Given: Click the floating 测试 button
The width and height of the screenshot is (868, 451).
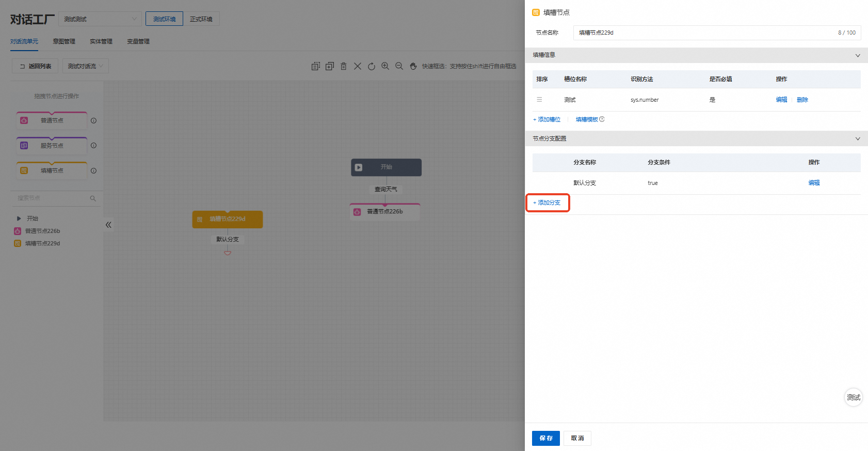Looking at the screenshot, I should tap(853, 397).
